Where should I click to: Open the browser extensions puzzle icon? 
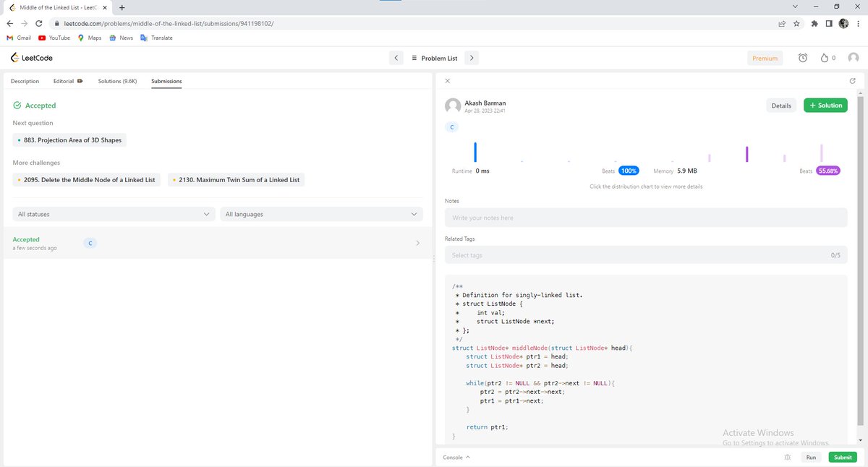[815, 23]
